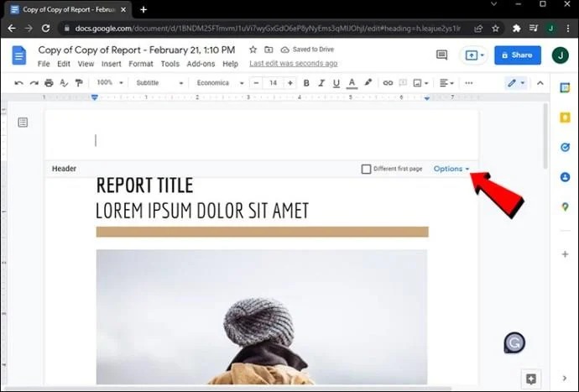This screenshot has width=579, height=392.
Task: Click the Explore button at bottom right
Action: point(531,379)
